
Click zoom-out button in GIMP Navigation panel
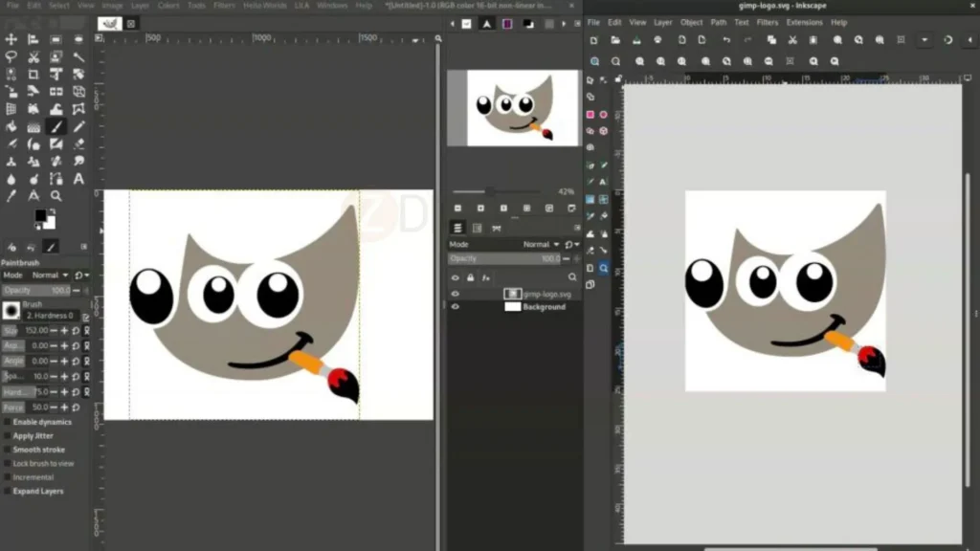point(457,208)
